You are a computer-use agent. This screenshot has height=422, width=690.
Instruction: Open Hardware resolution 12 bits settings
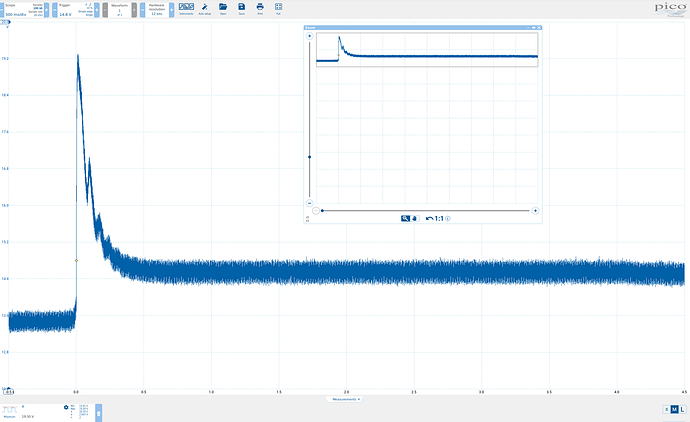point(157,10)
